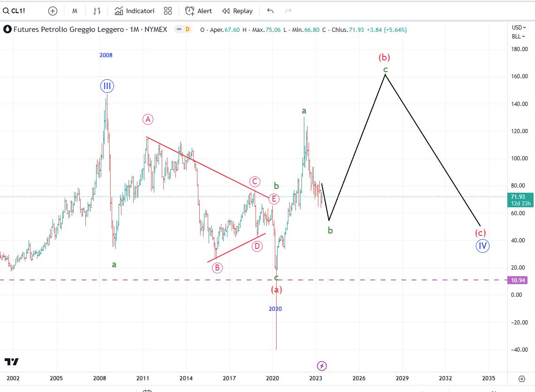Select the red (c) wave label
The image size is (535, 392).
point(481,233)
